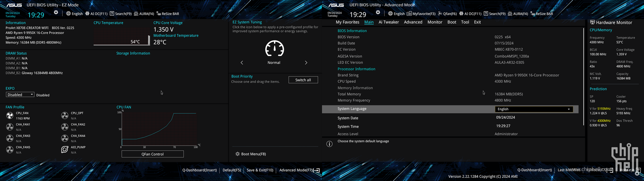Select the CHA_FAN4 fan icon
This screenshot has height=181, width=644.
[x=65, y=138]
